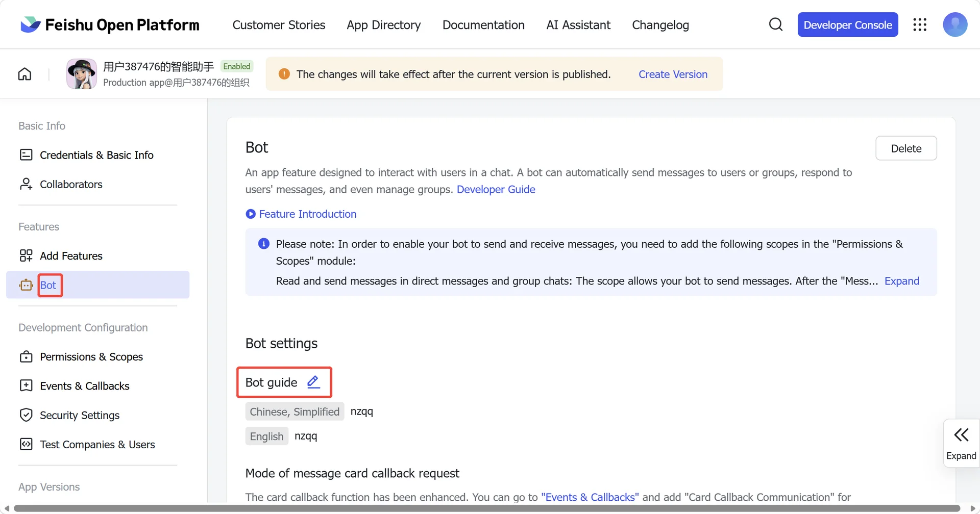Click the user profile avatar
The image size is (980, 514).
click(x=955, y=24)
